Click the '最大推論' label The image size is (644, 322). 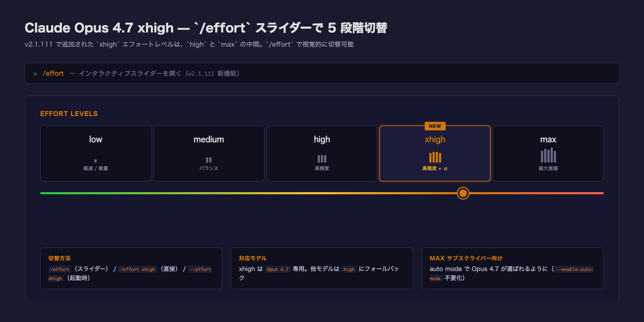pos(548,168)
